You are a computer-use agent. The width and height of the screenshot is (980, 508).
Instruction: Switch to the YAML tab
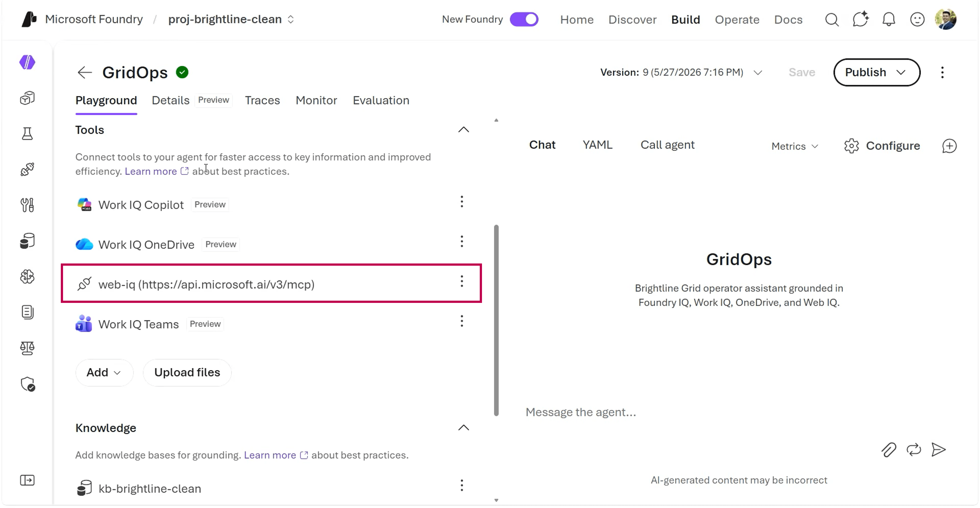click(x=597, y=145)
